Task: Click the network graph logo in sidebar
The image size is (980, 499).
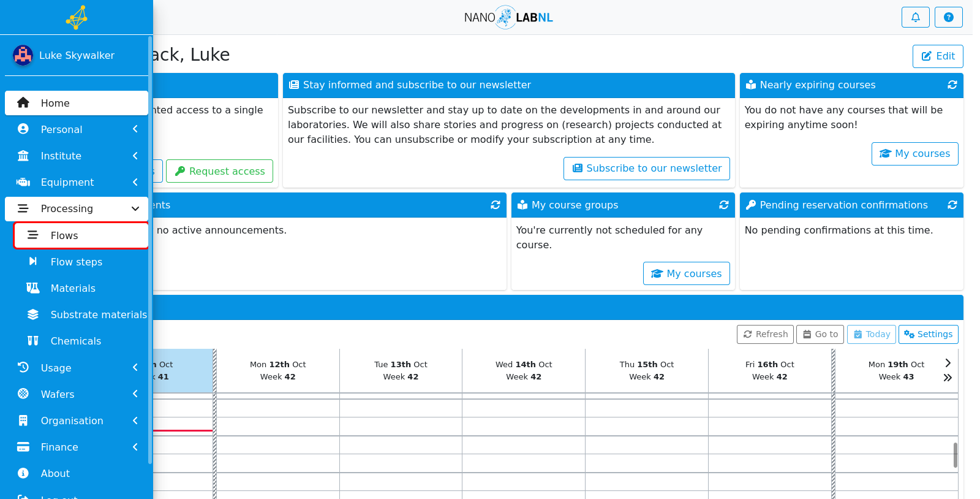Action: [x=77, y=17]
